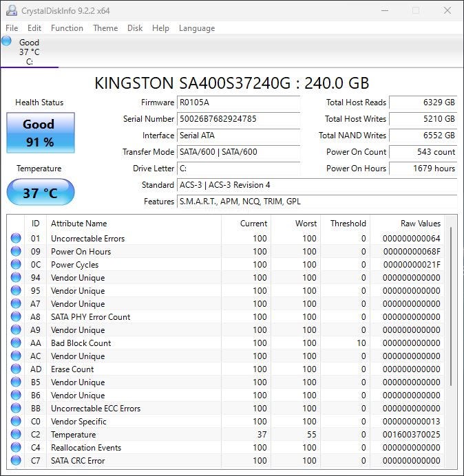The height and width of the screenshot is (476, 464).
Task: Click status orb for Reallocation Events row
Action: (16, 447)
